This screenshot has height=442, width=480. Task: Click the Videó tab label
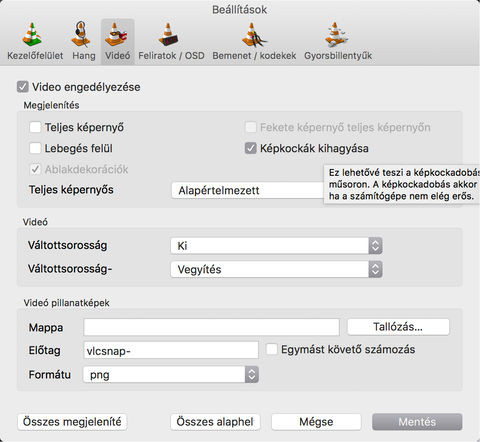[x=118, y=56]
